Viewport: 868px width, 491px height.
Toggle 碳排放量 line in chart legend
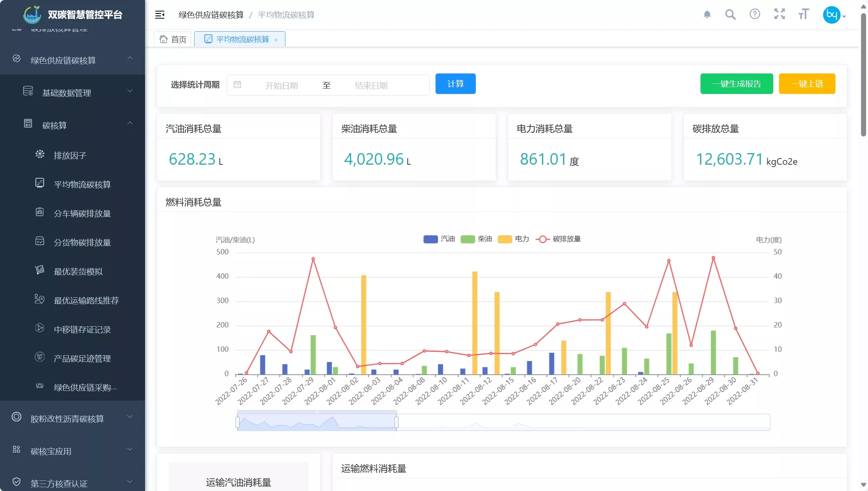[558, 239]
